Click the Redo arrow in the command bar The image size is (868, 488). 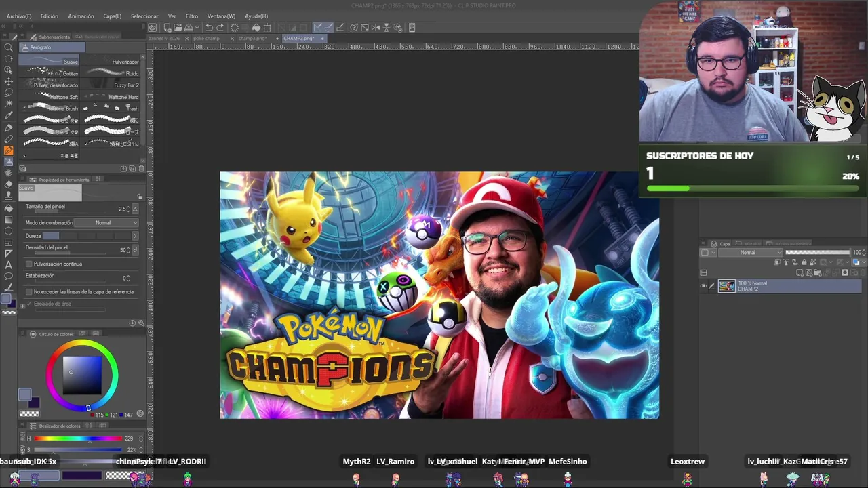[x=220, y=28]
